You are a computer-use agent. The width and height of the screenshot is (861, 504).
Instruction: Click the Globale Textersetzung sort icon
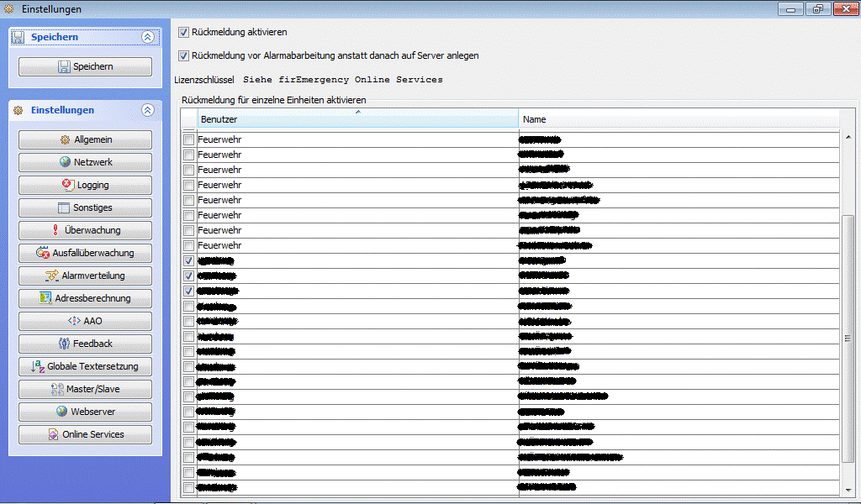click(x=37, y=367)
